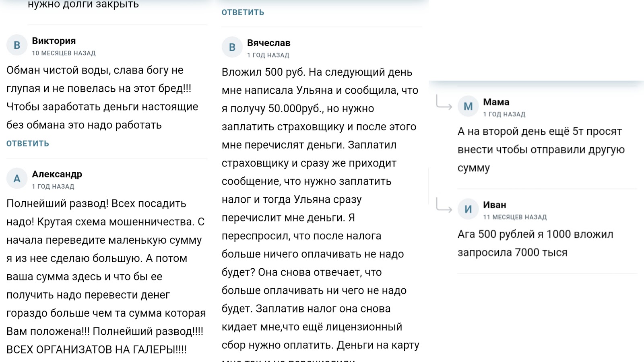Open Иван's profile via his username

coord(494,205)
